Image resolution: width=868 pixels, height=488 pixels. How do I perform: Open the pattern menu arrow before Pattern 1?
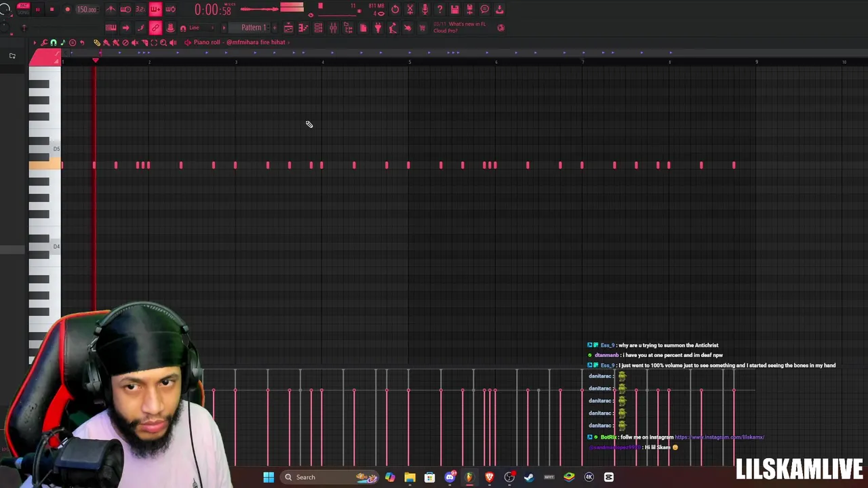click(x=224, y=28)
